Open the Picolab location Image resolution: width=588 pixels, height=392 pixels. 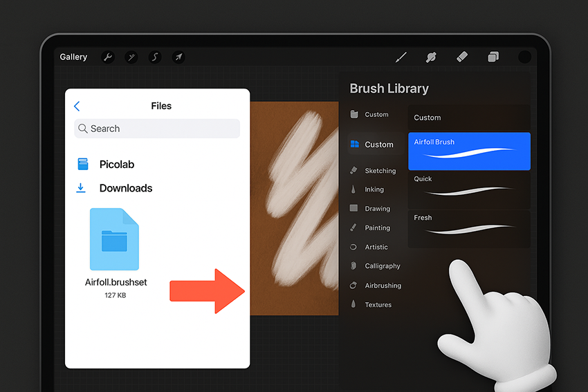tap(117, 164)
